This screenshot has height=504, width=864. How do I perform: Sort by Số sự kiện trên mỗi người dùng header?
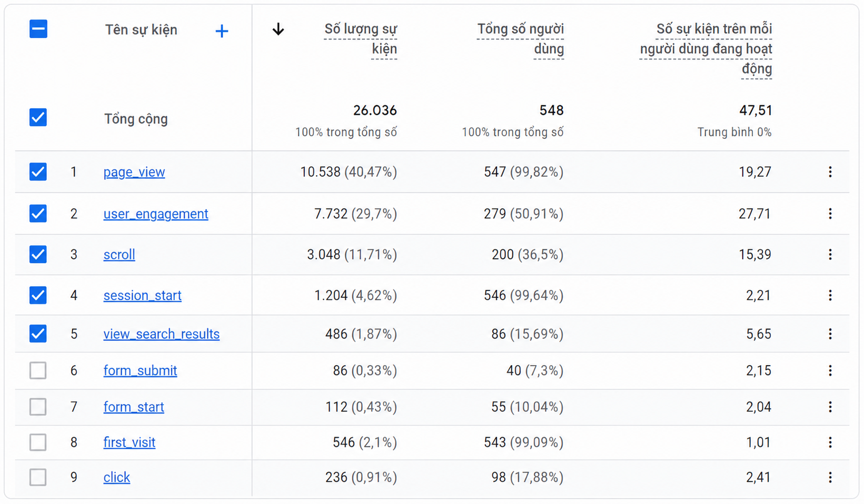pyautogui.click(x=706, y=49)
